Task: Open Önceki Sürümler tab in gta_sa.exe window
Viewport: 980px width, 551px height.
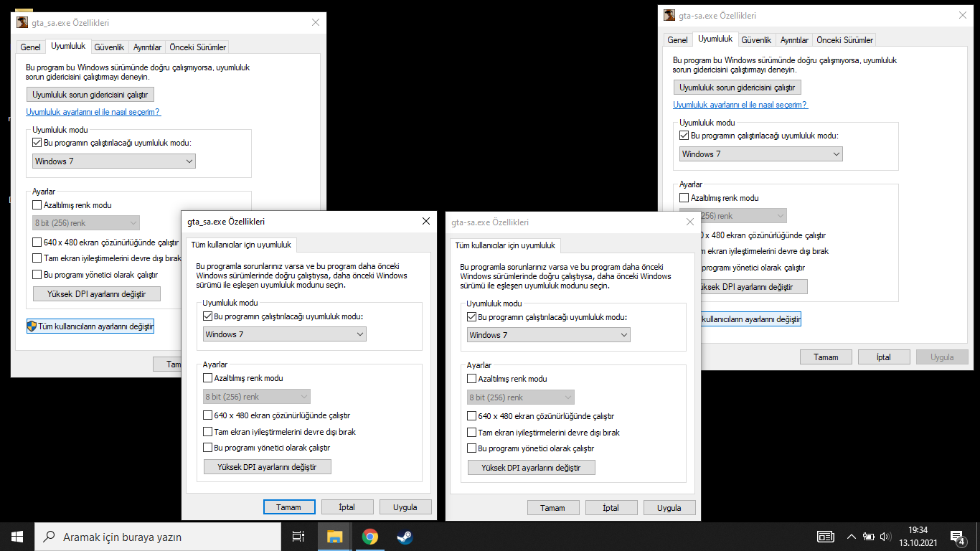Action: tap(197, 47)
